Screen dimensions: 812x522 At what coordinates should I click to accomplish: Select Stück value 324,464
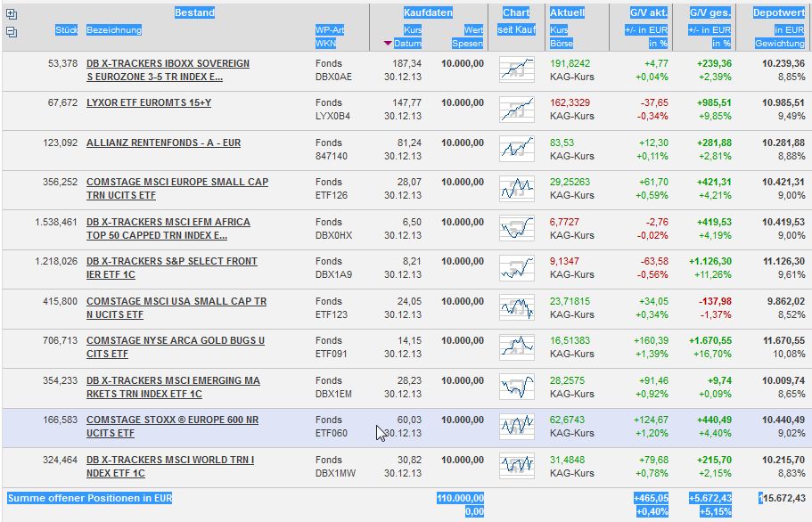pos(60,460)
